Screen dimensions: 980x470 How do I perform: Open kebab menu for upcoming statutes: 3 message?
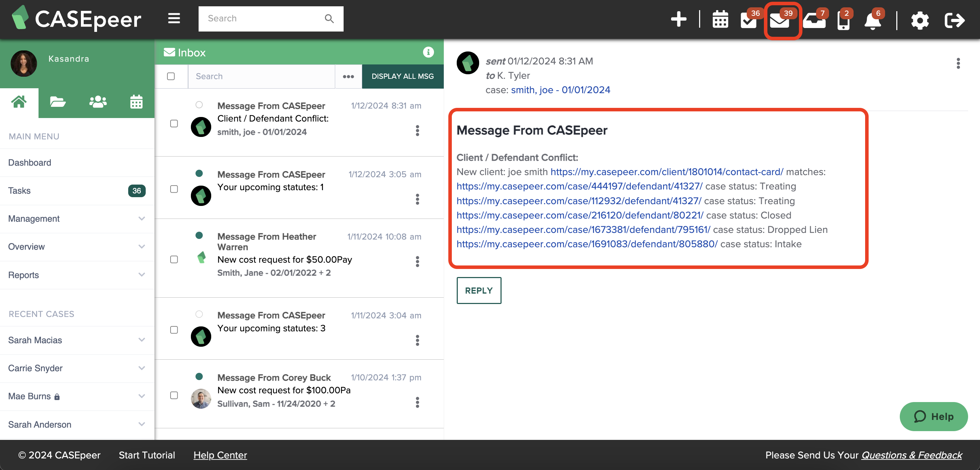pos(417,340)
